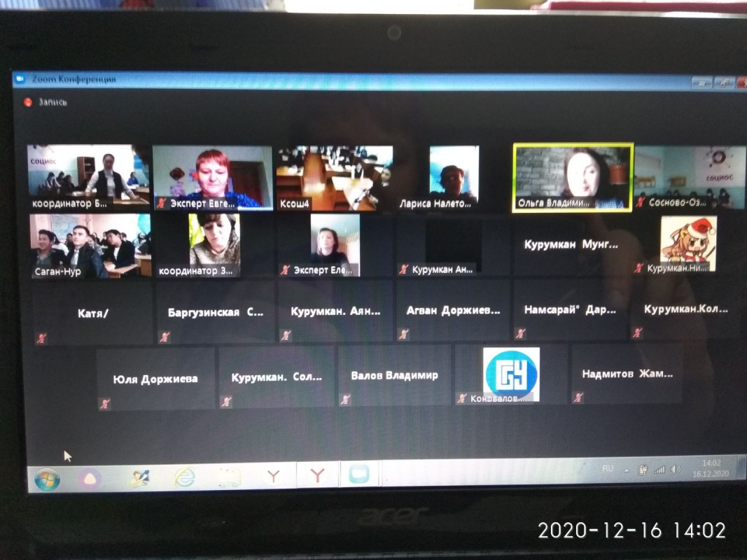
Task: Click muted mic icon on Юля Доржиева tile
Action: tap(104, 403)
